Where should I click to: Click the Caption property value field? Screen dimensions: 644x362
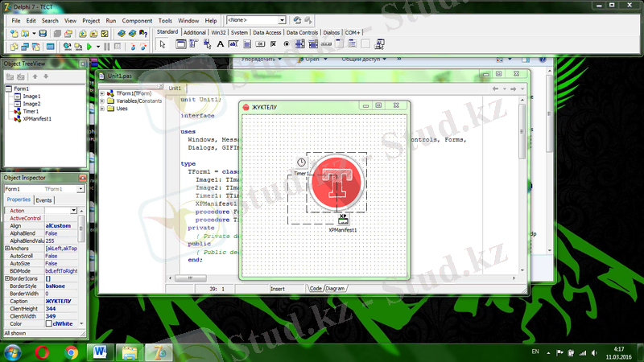(x=63, y=301)
